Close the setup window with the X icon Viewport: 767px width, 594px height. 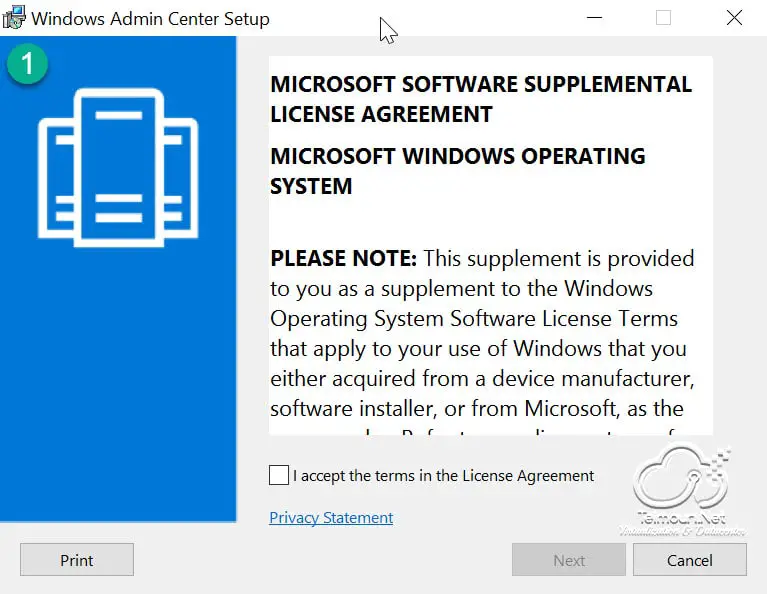(734, 18)
